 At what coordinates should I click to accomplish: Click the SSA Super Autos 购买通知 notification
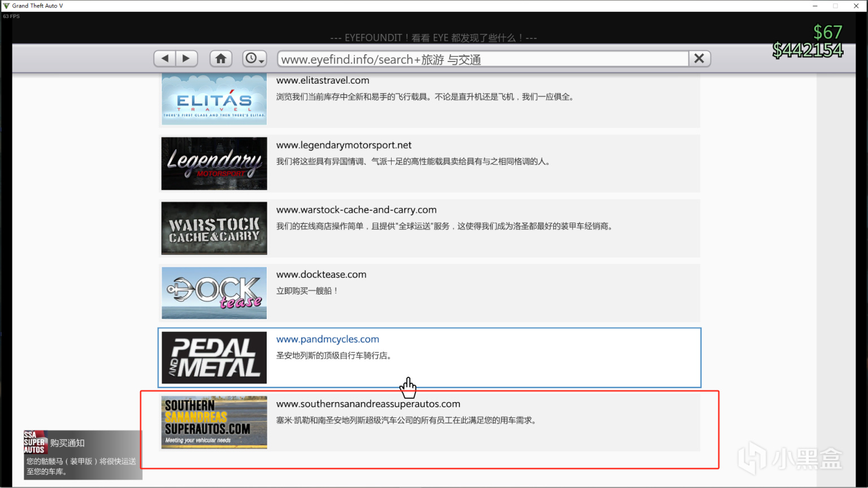(x=83, y=455)
